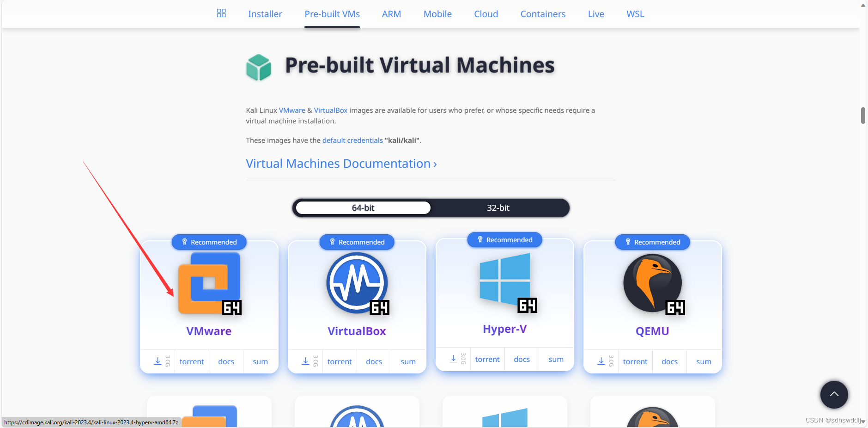The height and width of the screenshot is (428, 868).
Task: Click the green cube icon beside heading
Action: click(259, 67)
